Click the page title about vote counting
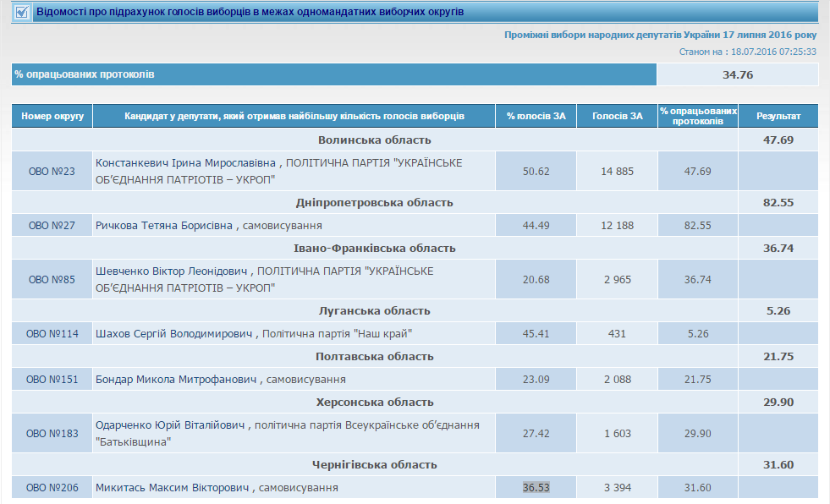The width and height of the screenshot is (830, 504). click(250, 12)
